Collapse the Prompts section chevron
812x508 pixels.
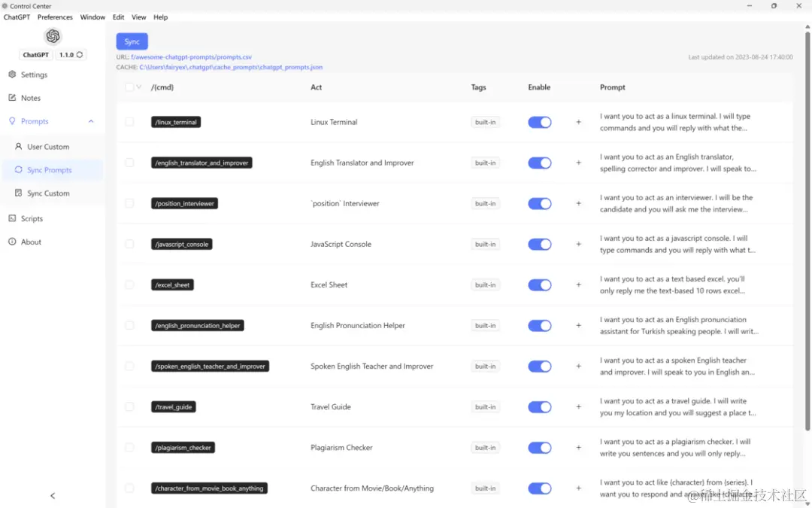pos(91,121)
